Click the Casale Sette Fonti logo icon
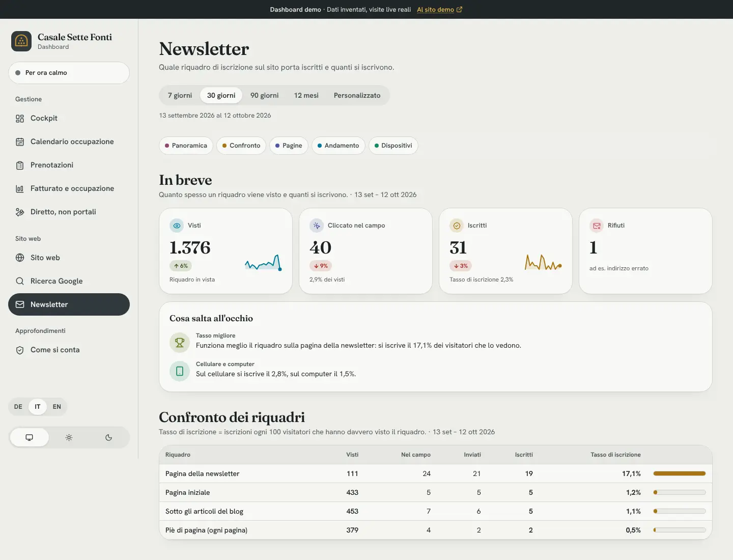 21,41
